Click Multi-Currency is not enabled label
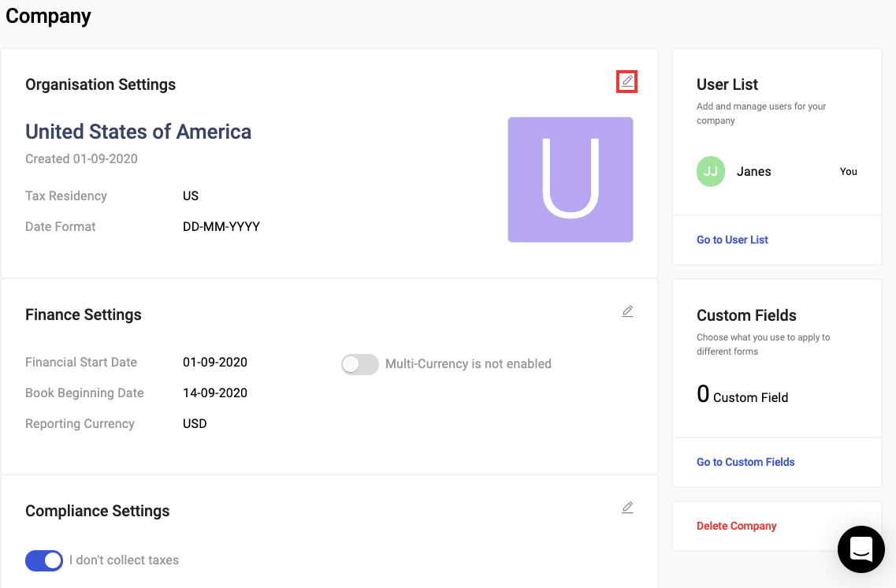This screenshot has height=588, width=896. tap(468, 364)
